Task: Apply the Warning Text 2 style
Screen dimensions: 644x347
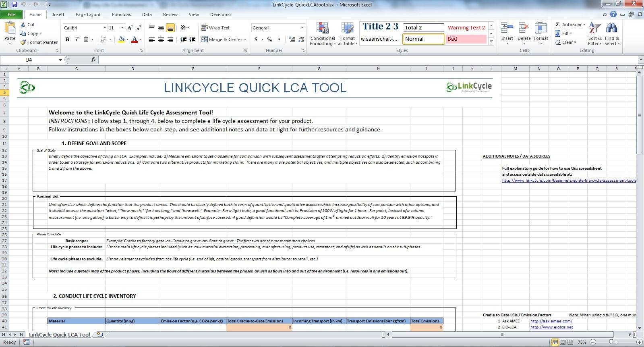Action: click(x=466, y=27)
